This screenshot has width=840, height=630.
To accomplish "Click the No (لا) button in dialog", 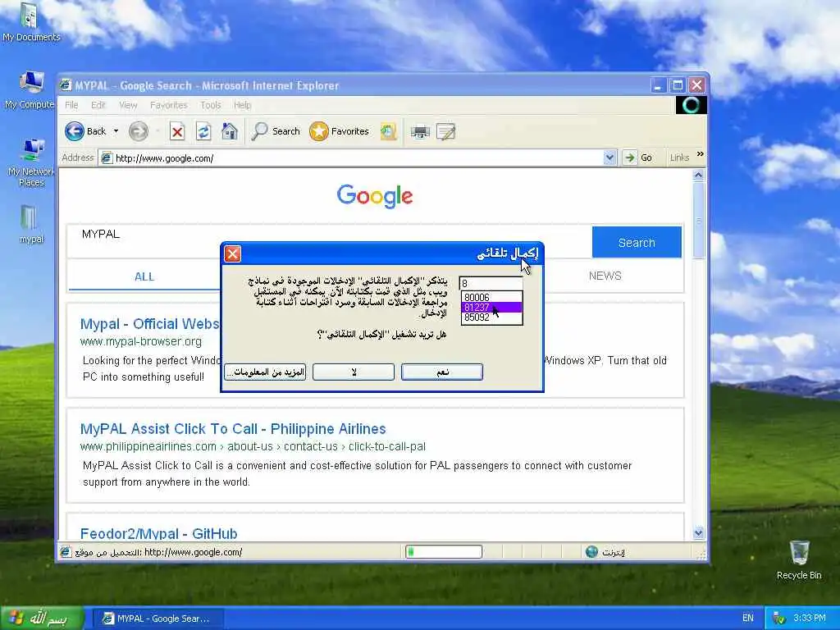I will [x=354, y=372].
